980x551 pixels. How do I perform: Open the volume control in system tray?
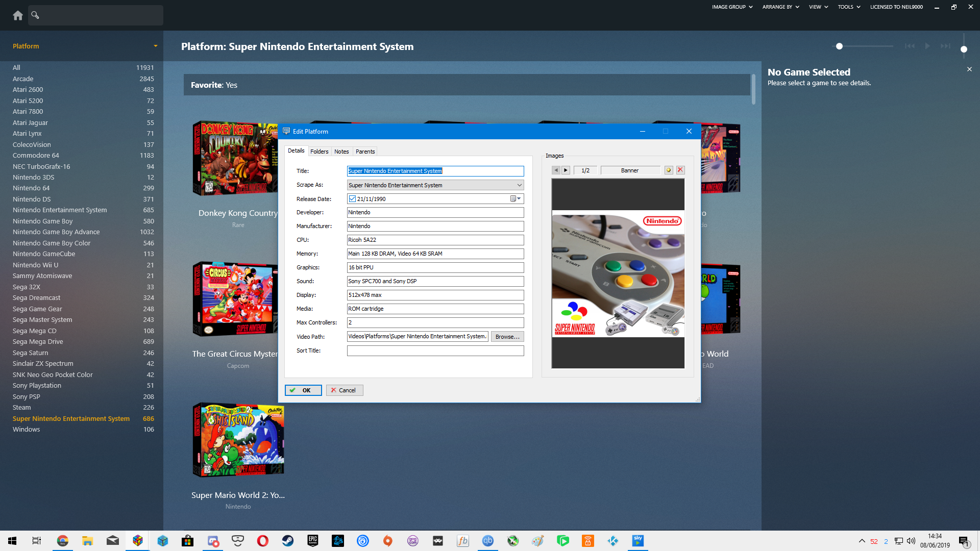point(911,541)
